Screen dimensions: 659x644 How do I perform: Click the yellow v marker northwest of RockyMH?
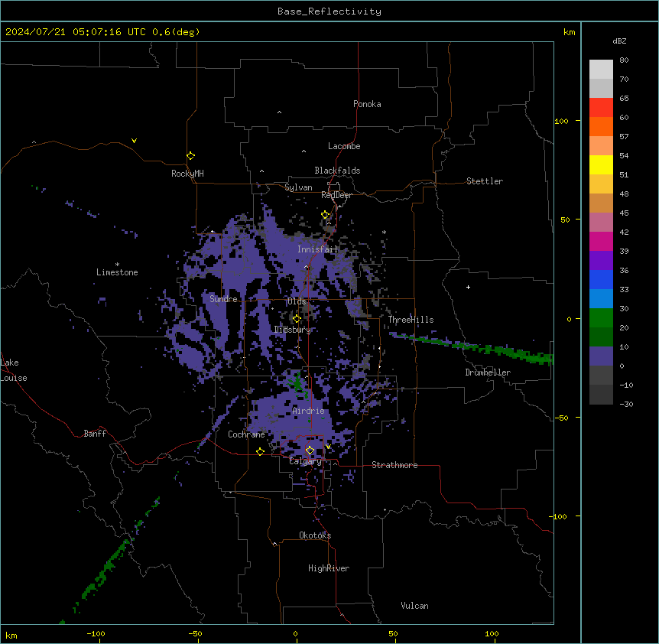pos(134,141)
